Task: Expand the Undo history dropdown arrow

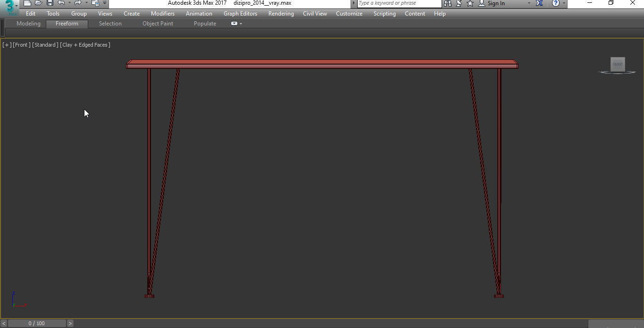Action: 70,3
